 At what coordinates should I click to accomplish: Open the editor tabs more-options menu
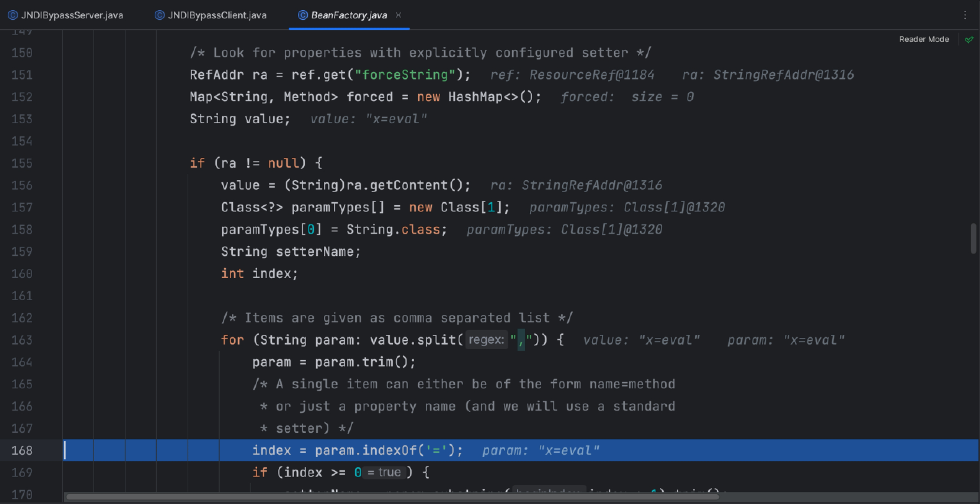[965, 15]
